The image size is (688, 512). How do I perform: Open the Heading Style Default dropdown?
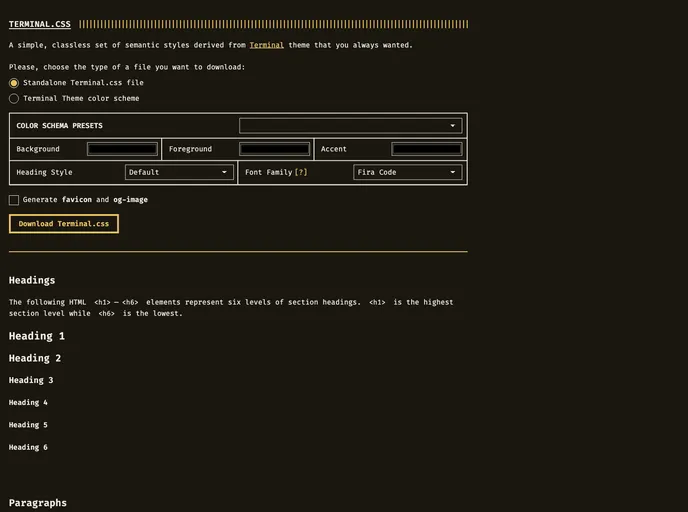tap(179, 172)
